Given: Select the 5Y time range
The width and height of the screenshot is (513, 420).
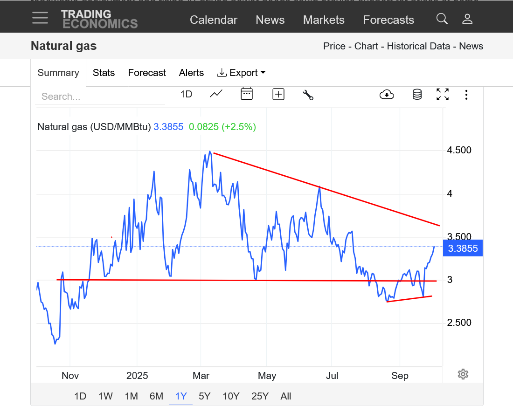Looking at the screenshot, I should coord(204,396).
